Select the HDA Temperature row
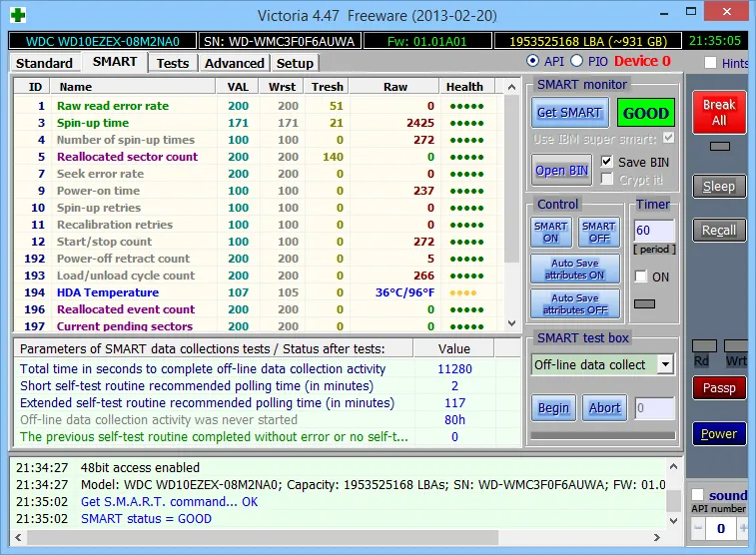 pyautogui.click(x=259, y=292)
